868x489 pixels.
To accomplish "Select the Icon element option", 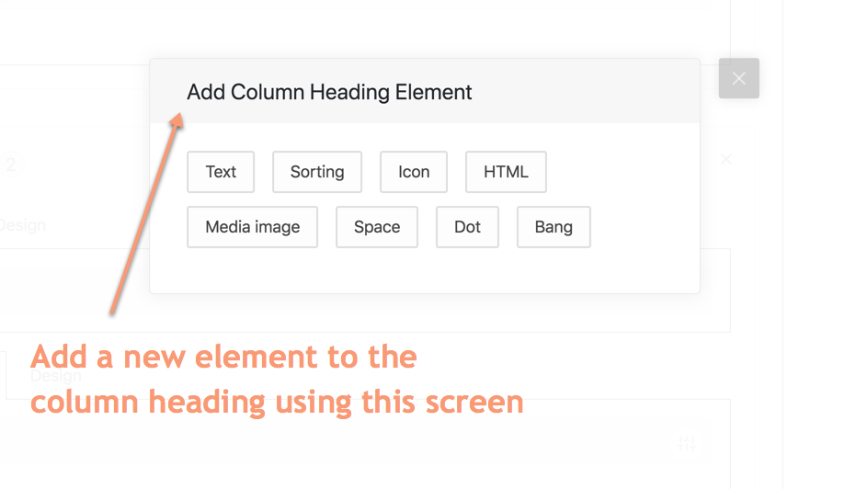I will (x=414, y=172).
